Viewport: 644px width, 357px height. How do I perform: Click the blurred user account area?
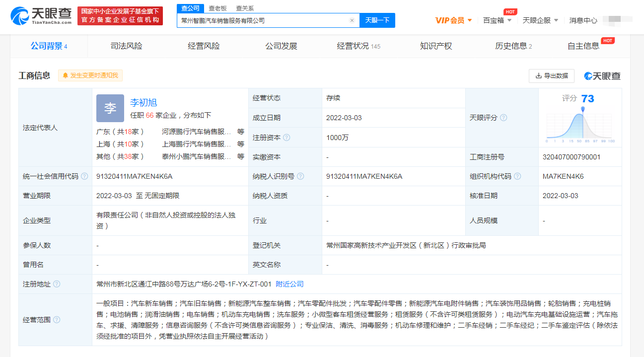coord(618,19)
